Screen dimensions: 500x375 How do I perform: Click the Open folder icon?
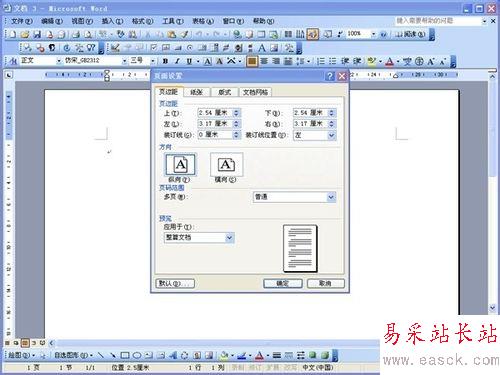[x=25, y=34]
